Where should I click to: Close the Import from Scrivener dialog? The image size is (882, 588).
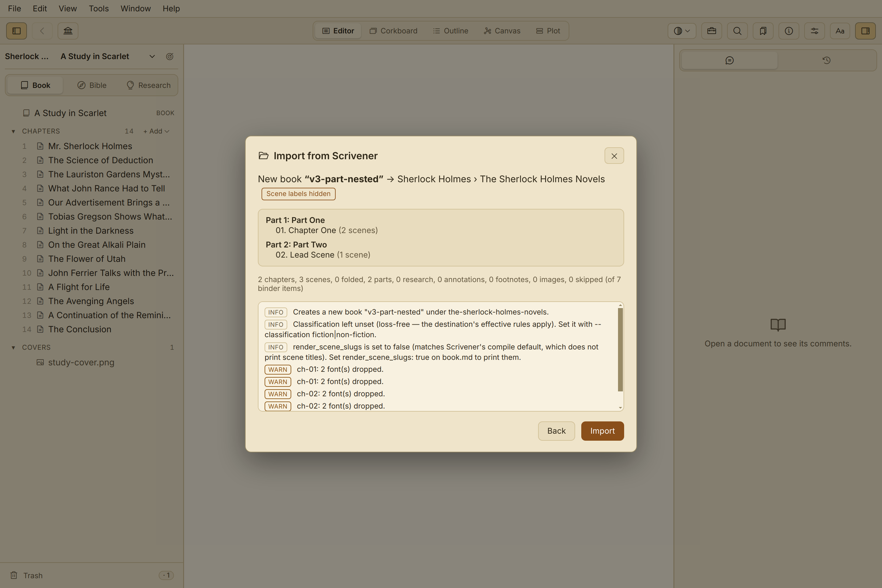pyautogui.click(x=614, y=156)
